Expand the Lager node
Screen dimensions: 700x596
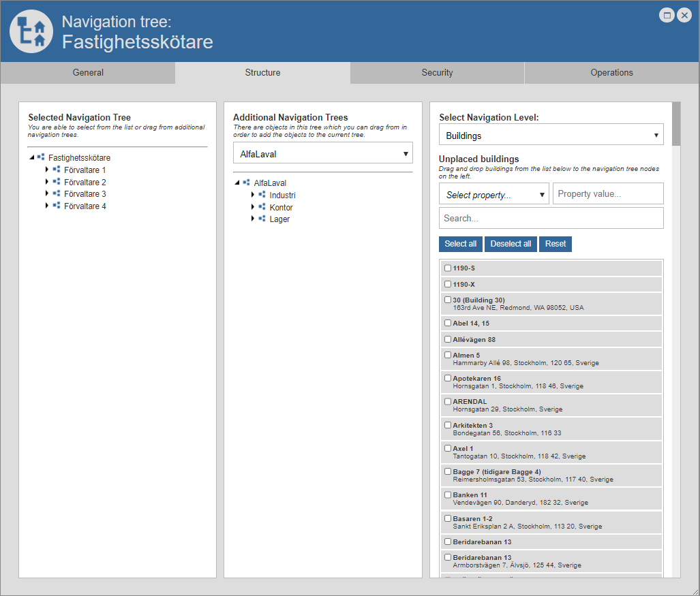(253, 219)
